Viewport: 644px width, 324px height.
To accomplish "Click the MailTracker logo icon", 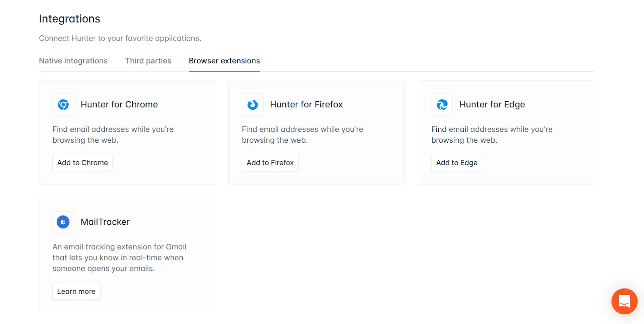I will coord(63,222).
